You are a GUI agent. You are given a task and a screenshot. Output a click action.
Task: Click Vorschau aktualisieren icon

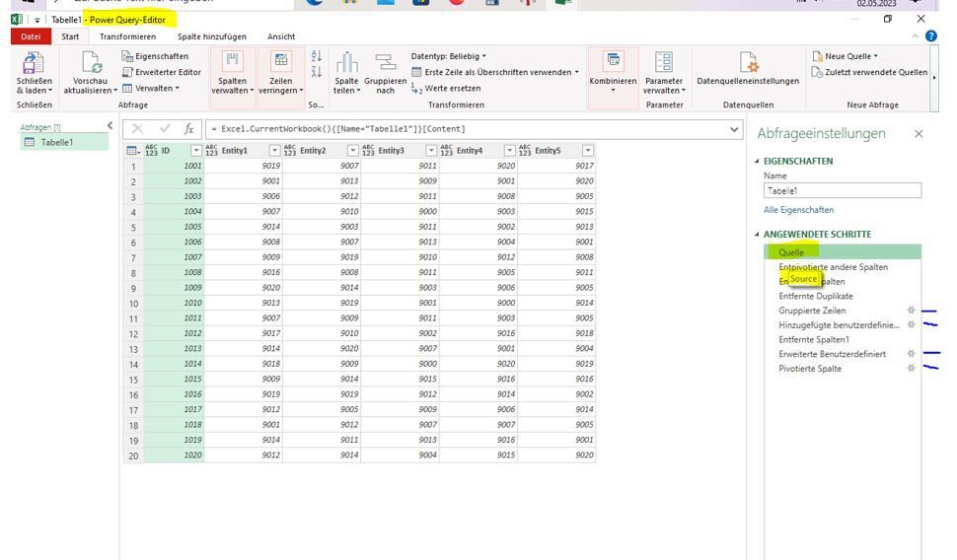91,63
